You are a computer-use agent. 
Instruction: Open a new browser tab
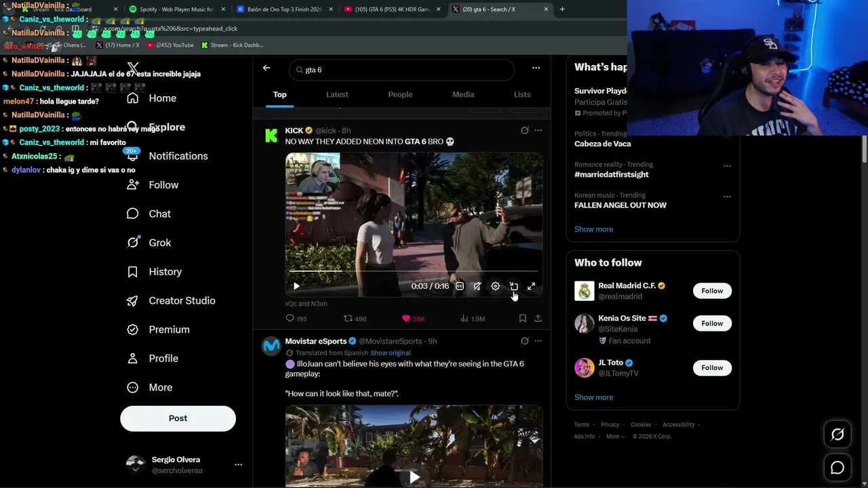[562, 9]
